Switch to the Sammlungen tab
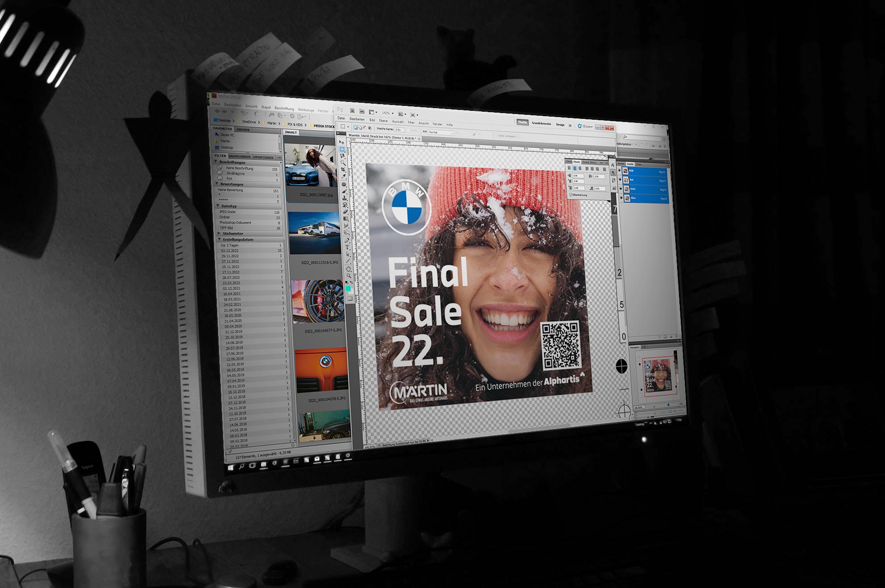This screenshot has width=885, height=588. click(240, 156)
